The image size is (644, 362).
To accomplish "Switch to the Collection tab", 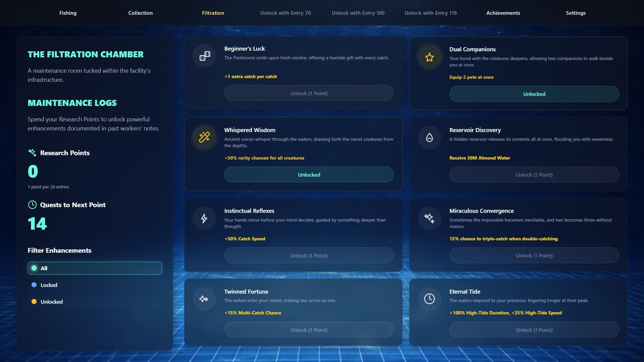I will pyautogui.click(x=140, y=13).
